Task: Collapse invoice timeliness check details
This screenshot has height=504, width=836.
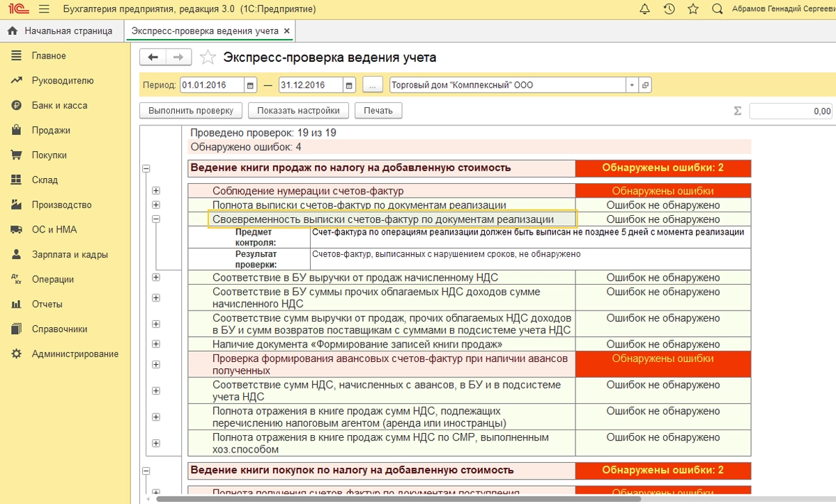Action: pyautogui.click(x=156, y=219)
